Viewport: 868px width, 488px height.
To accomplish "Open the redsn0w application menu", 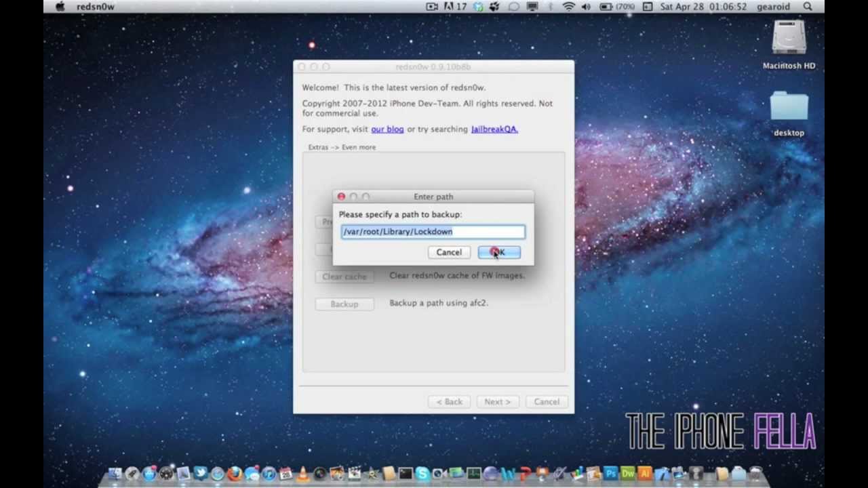I will 96,6.
